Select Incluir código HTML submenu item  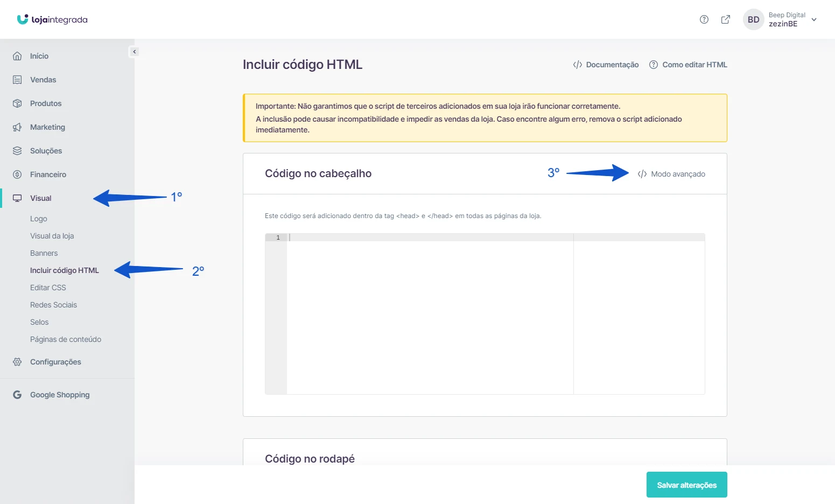65,270
